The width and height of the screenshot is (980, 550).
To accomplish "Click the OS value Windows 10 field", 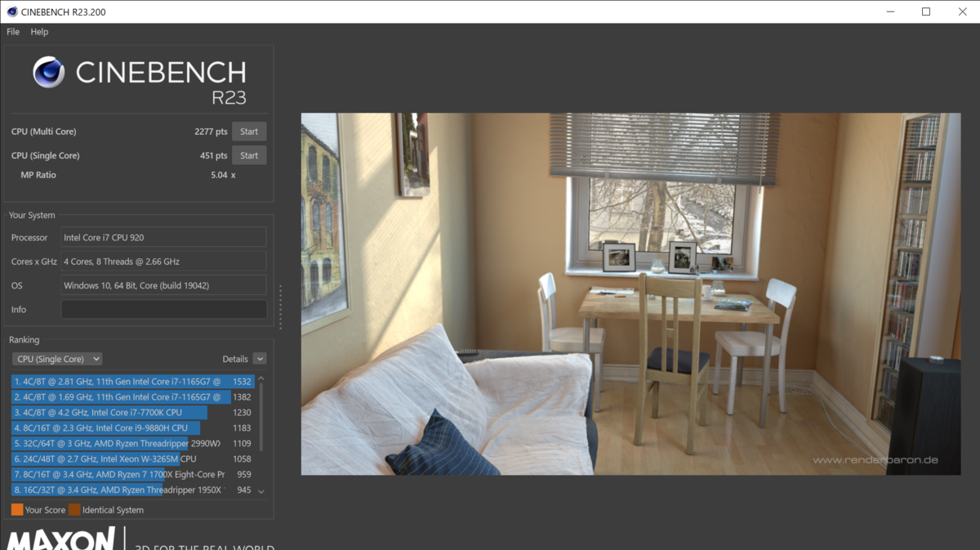I will pyautogui.click(x=164, y=285).
